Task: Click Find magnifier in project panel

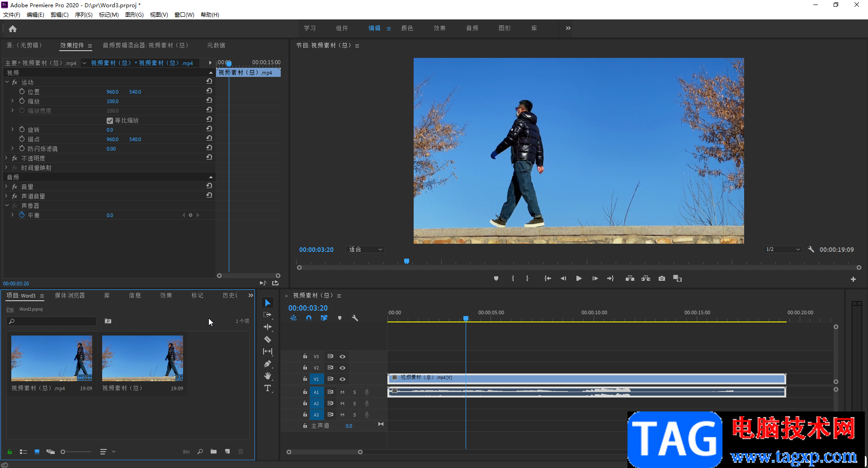Action: 200,451
